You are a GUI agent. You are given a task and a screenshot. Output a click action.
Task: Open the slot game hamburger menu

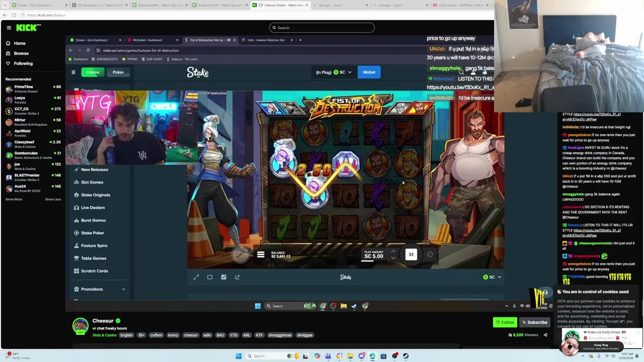pos(261,255)
